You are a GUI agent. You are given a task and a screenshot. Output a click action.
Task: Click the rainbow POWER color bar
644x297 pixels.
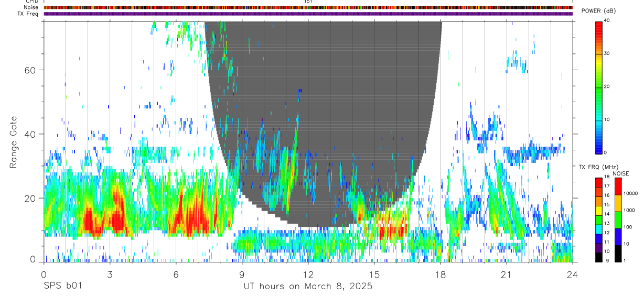click(599, 87)
